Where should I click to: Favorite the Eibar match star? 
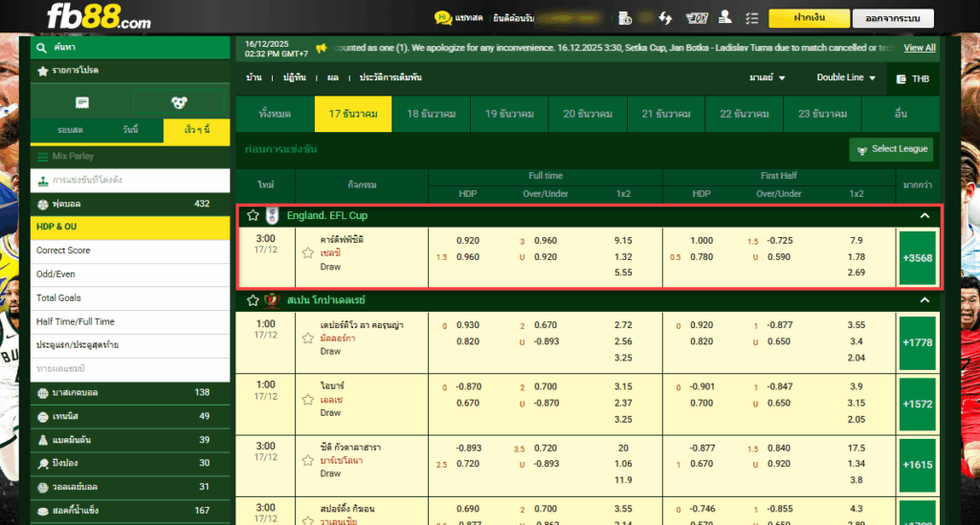tap(307, 400)
